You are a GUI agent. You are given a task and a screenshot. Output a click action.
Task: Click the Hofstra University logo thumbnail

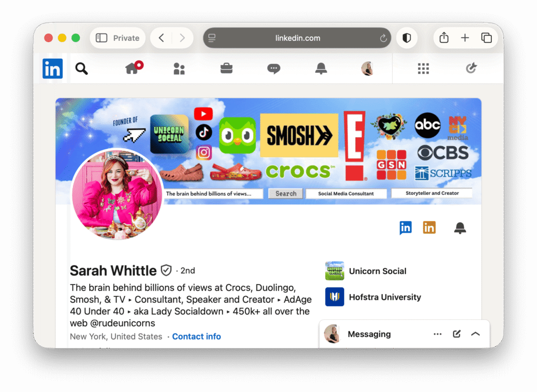335,297
